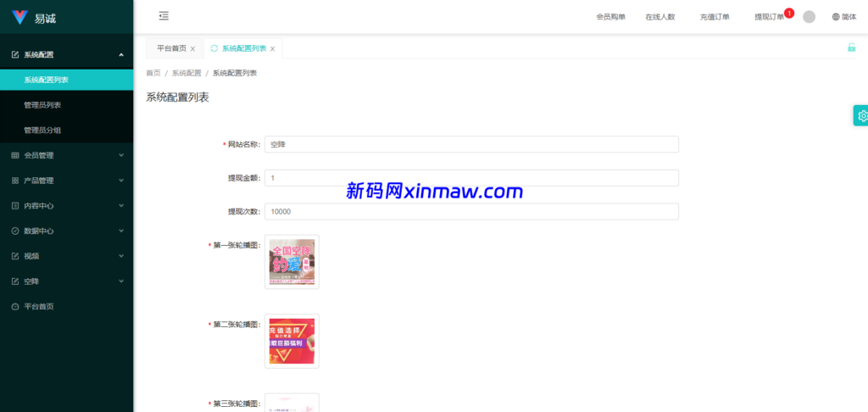Click the 第二张轮播图 thumbnail

(292, 341)
